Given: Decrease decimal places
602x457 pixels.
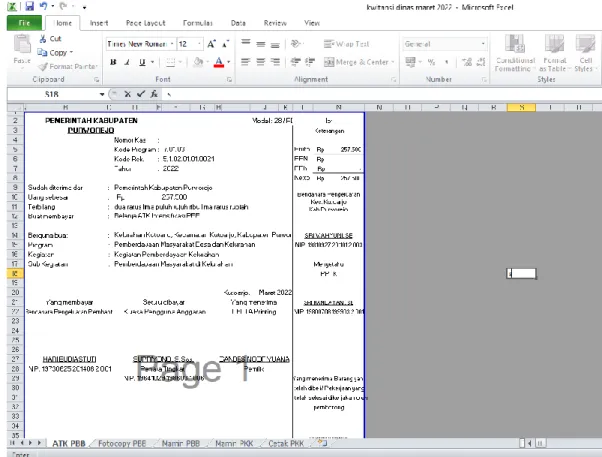Looking at the screenshot, I should pyautogui.click(x=481, y=62).
